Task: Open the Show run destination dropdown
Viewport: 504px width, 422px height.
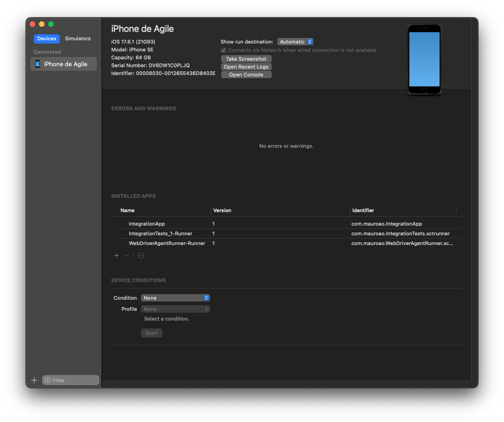Action: point(295,41)
